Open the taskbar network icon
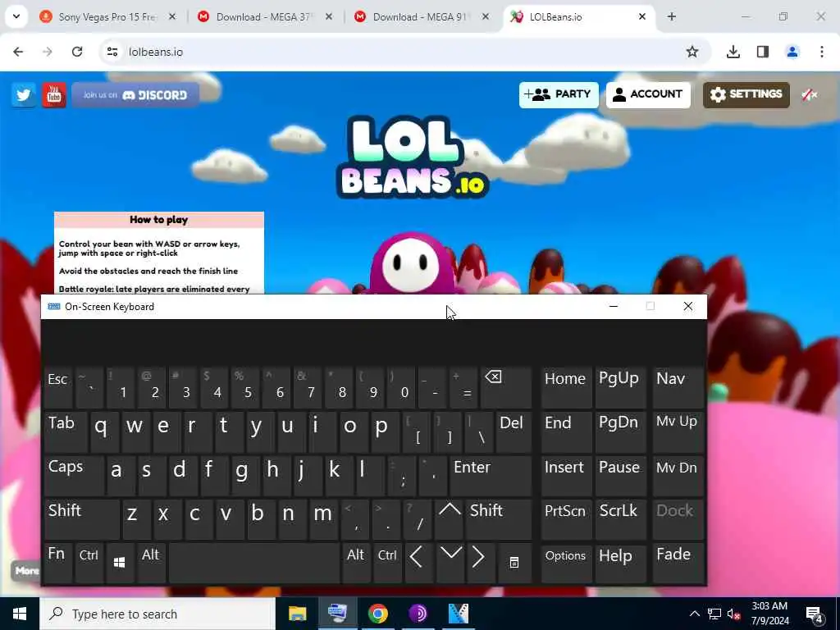 point(714,614)
